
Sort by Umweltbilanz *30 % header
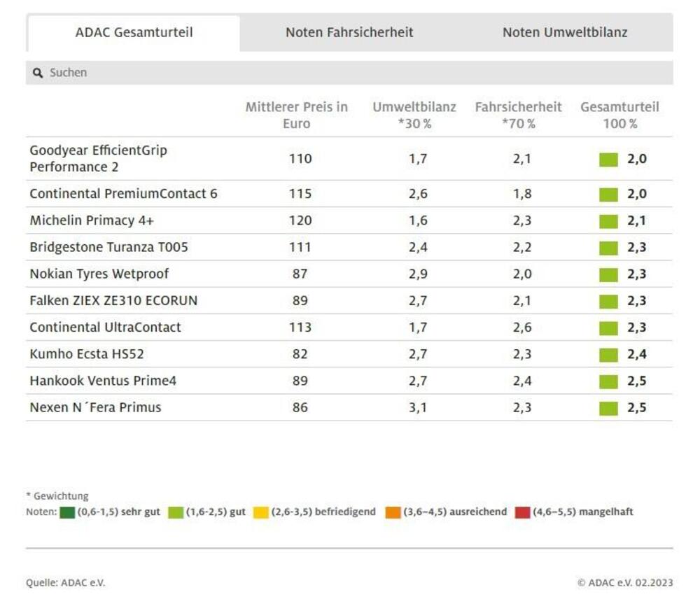(414, 115)
